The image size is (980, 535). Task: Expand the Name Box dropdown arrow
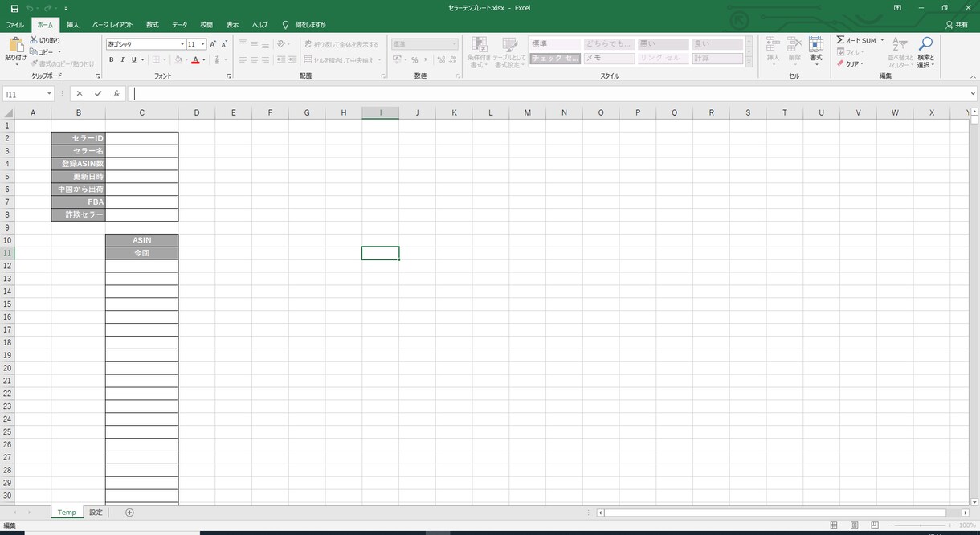49,94
